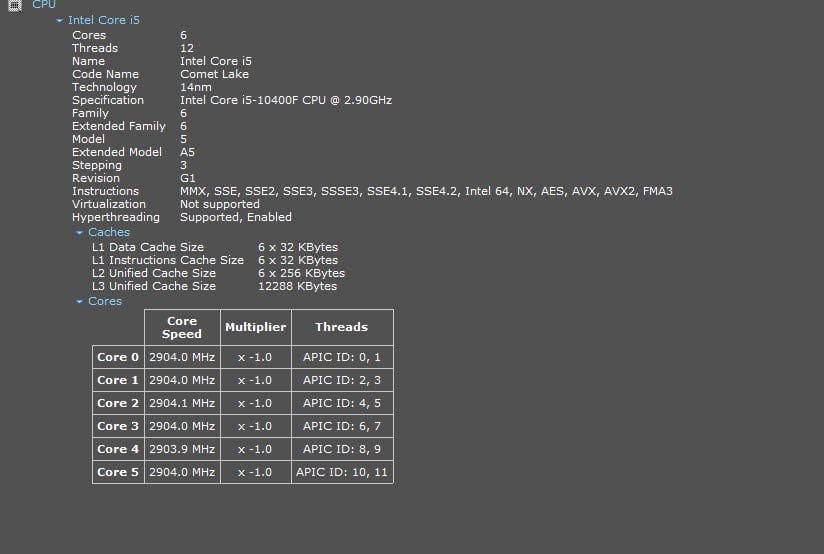This screenshot has height=554, width=824.
Task: Click the Extended Family row label
Action: [x=119, y=126]
